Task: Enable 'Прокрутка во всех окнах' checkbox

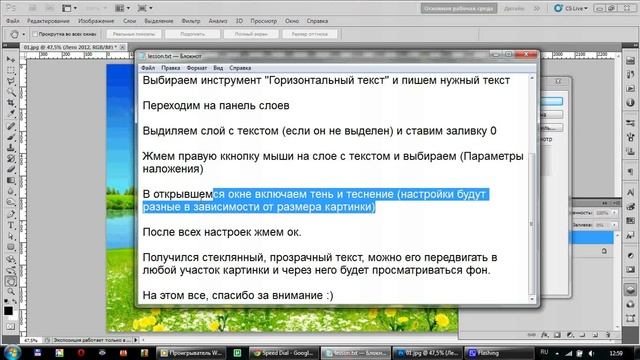Action: click(x=35, y=34)
